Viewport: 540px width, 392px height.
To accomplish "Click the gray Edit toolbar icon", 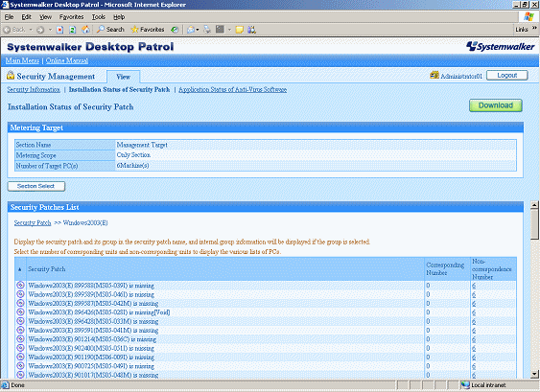I will [220, 30].
